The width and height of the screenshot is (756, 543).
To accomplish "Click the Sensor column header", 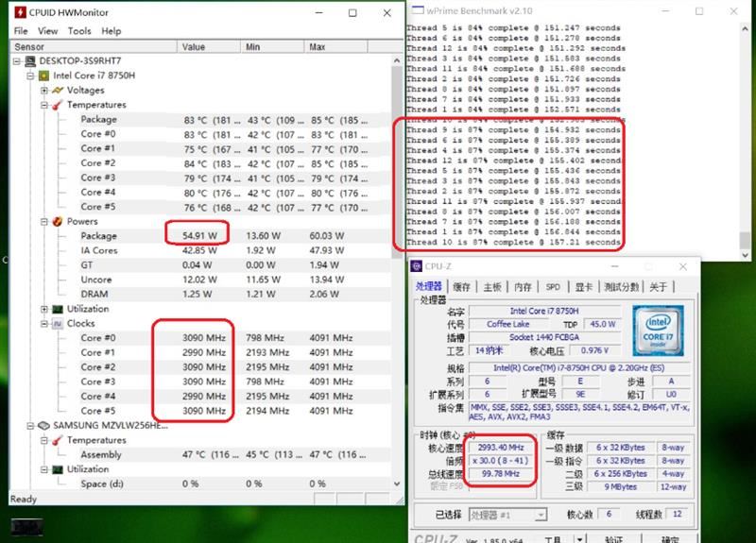I will coord(94,46).
